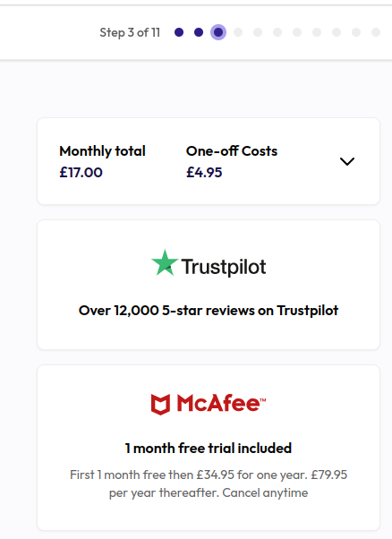Click the red McAfee shield logo

[x=160, y=405]
